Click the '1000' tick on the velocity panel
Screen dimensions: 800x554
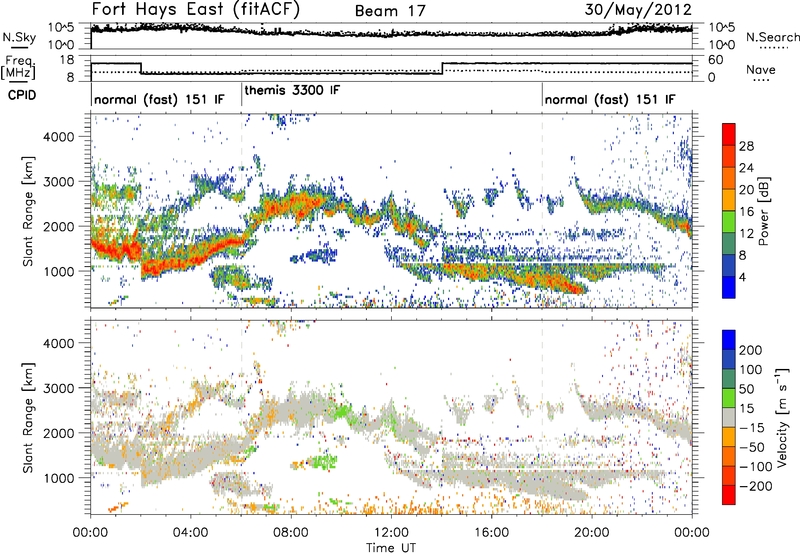[58, 478]
